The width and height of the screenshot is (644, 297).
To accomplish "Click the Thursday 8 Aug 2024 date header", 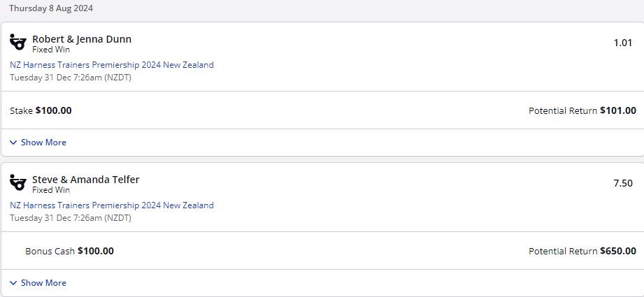I will (50, 9).
